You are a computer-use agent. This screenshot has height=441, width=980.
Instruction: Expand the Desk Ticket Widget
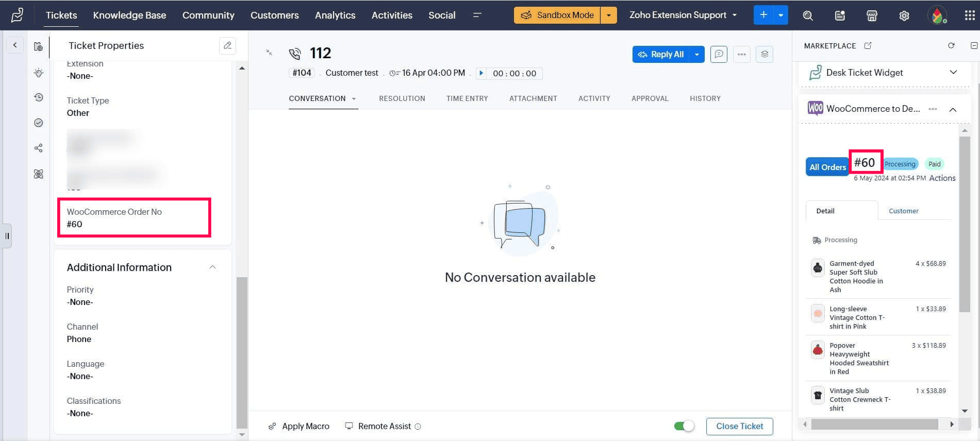953,73
